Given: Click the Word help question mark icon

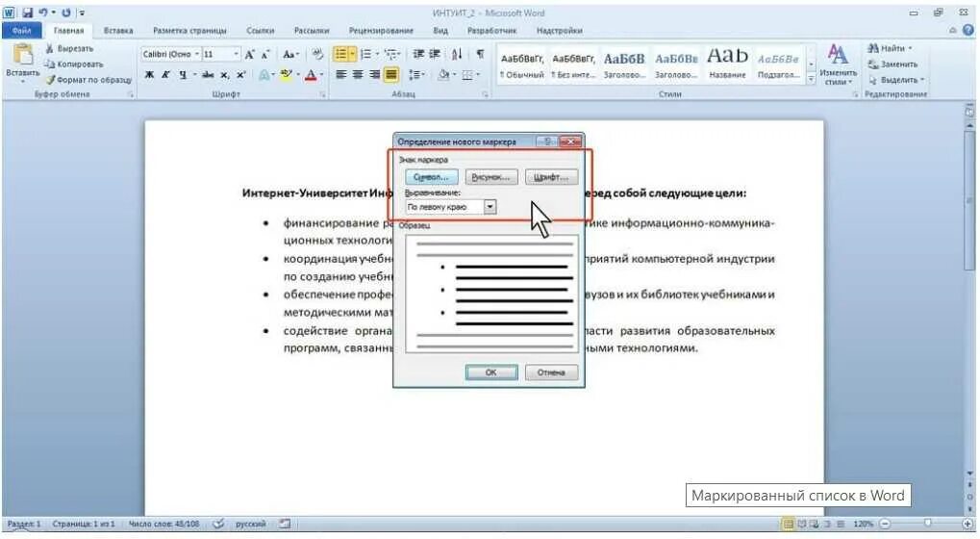Looking at the screenshot, I should [x=968, y=30].
